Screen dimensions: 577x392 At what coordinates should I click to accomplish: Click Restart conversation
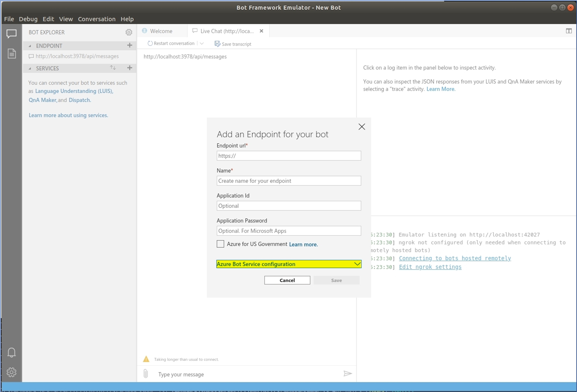(171, 43)
